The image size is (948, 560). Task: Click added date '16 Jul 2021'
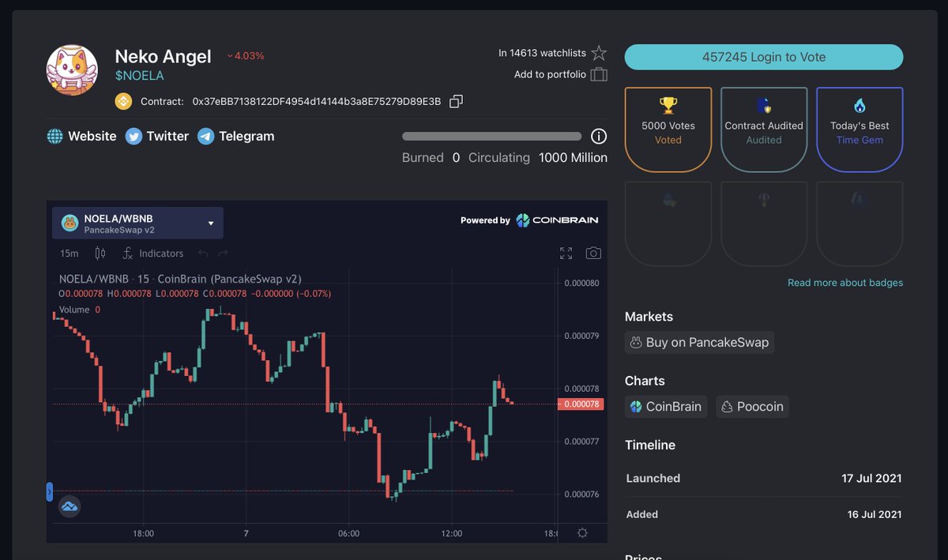click(x=875, y=514)
